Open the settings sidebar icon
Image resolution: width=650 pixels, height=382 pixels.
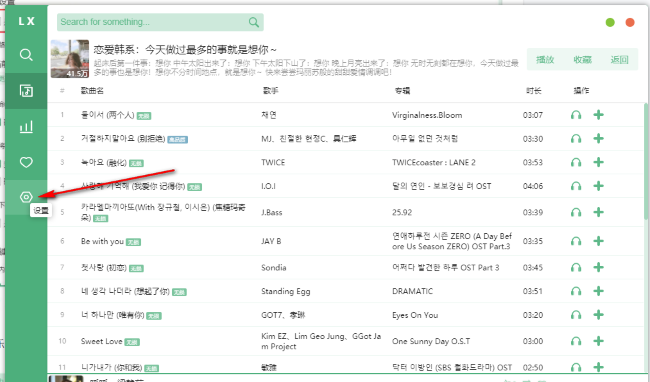pyautogui.click(x=26, y=197)
